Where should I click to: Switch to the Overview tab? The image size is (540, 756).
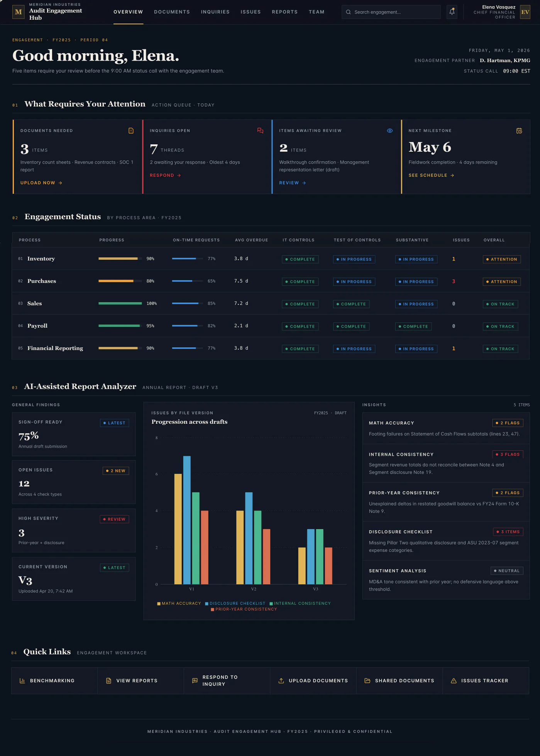click(128, 12)
